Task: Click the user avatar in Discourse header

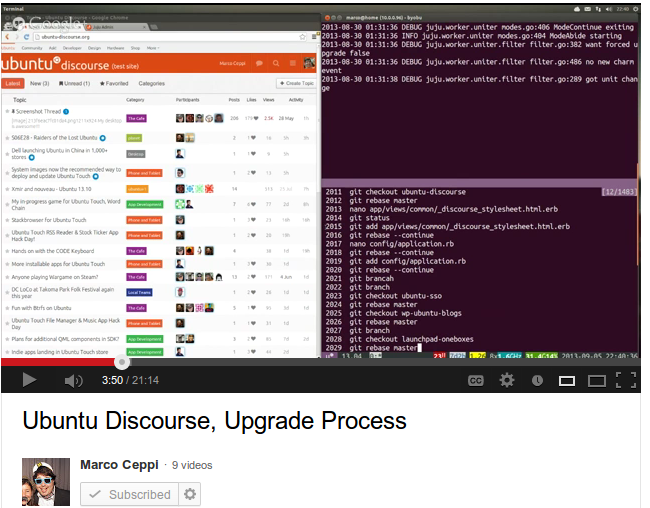Action: tap(310, 63)
